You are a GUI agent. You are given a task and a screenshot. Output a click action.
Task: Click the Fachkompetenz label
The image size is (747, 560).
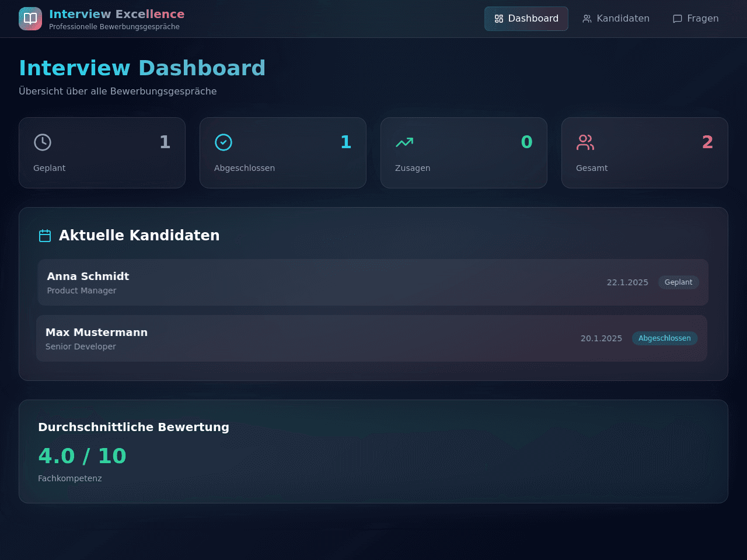(x=70, y=478)
